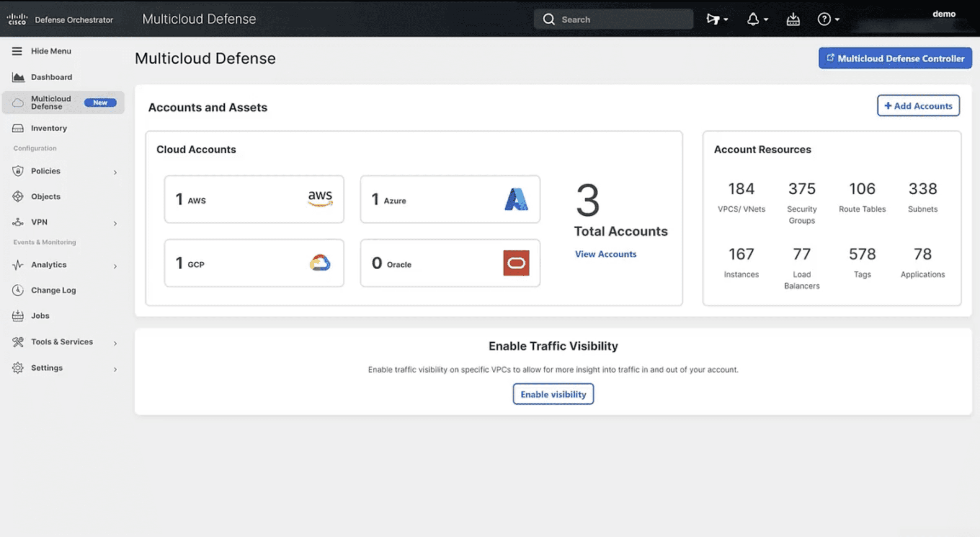Image resolution: width=980 pixels, height=537 pixels.
Task: Expand the Settings submenu chevron
Action: [115, 369]
